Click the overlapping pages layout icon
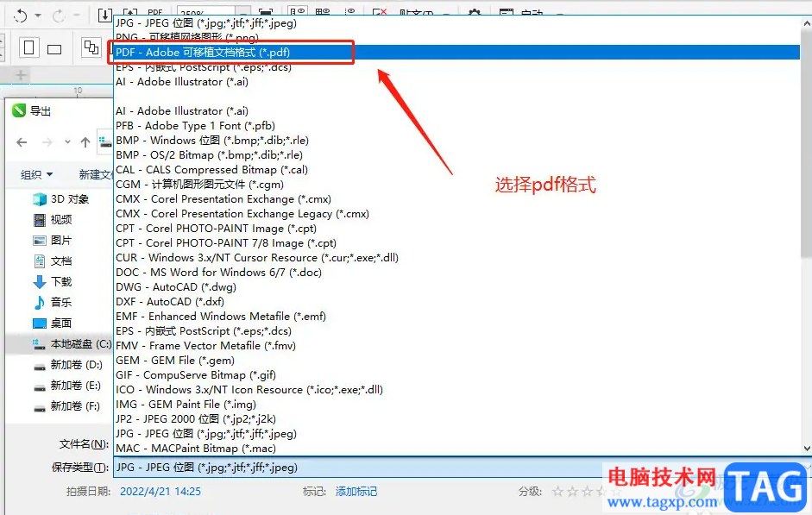Viewport: 812px width, 515px height. [x=91, y=47]
